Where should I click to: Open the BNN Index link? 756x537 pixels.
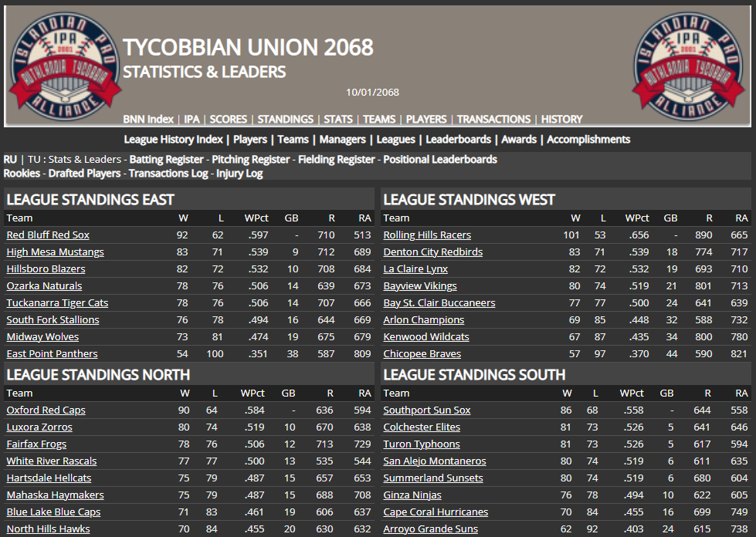(148, 120)
